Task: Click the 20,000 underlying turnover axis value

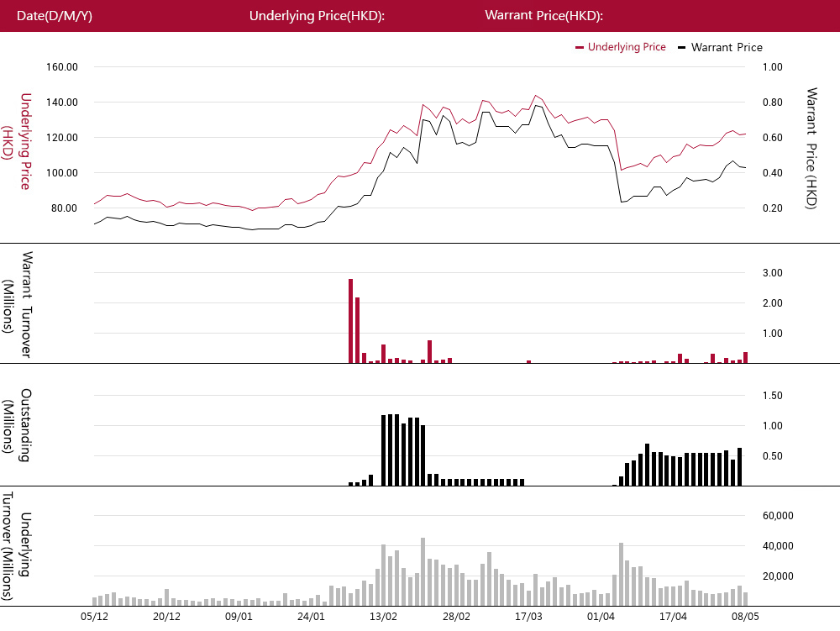Action: [778, 576]
